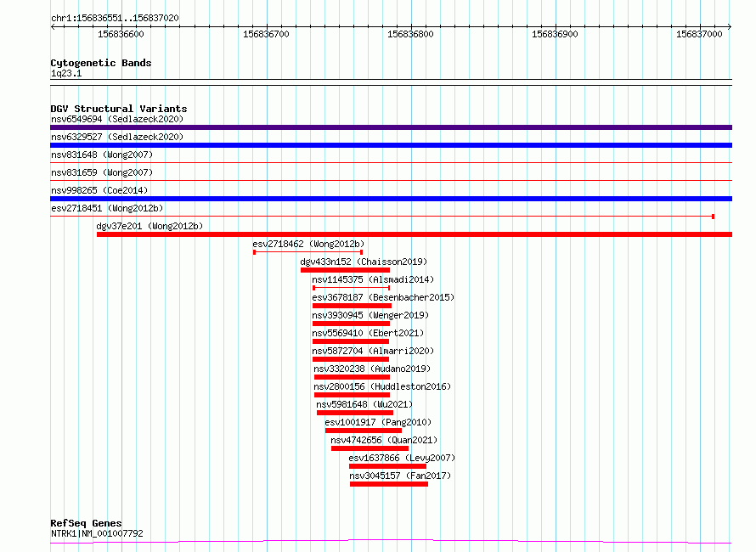This screenshot has height=552, width=756.
Task: Click the blue nsv6329527 variant bar
Action: [391, 145]
